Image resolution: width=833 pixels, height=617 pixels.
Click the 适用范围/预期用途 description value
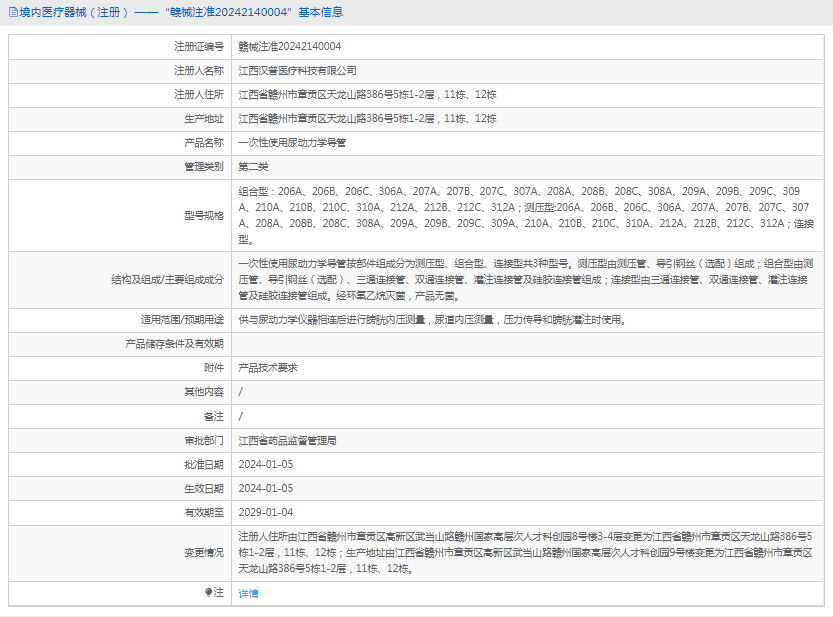[x=432, y=320]
